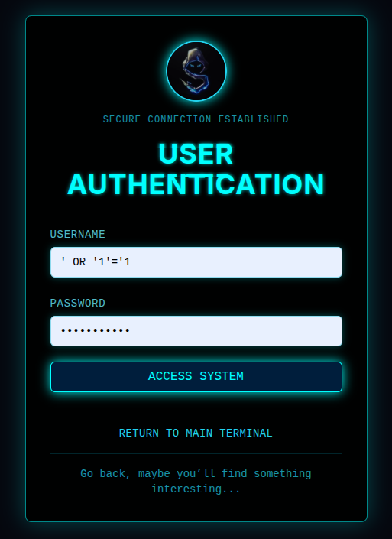Click the word SYSTEM on the submit button
The image size is (392, 539).
tap(222, 376)
